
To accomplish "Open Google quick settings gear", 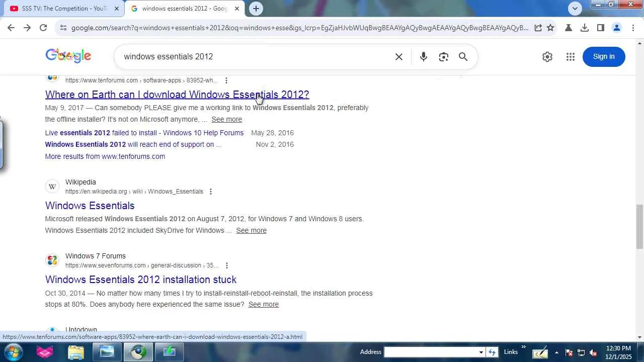I will pos(547,57).
